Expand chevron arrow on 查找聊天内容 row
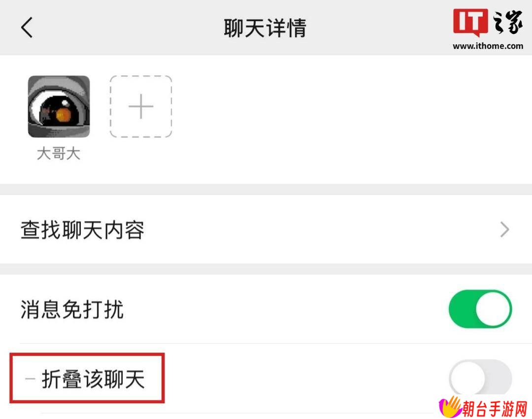Image resolution: width=532 pixels, height=419 pixels. [x=504, y=230]
